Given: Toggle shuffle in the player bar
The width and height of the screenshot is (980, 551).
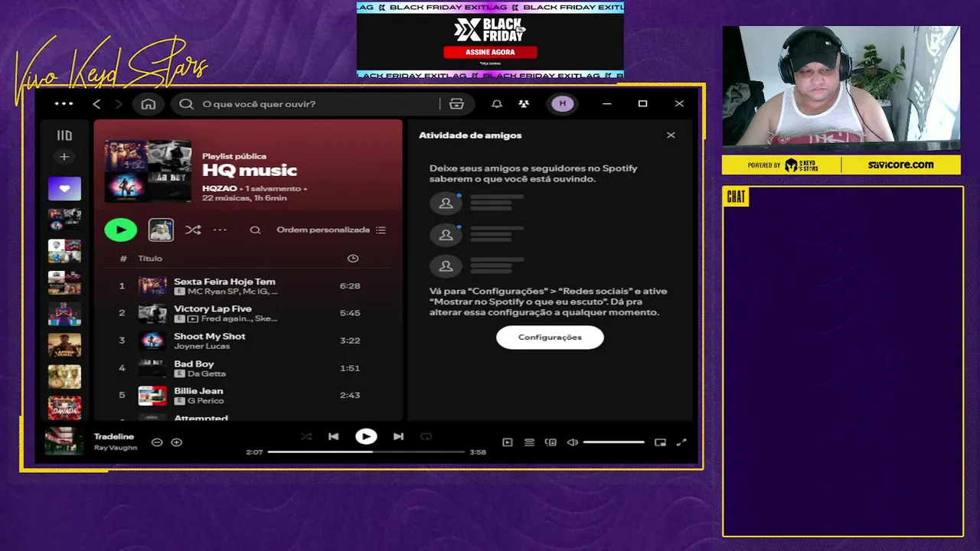Looking at the screenshot, I should click(306, 437).
